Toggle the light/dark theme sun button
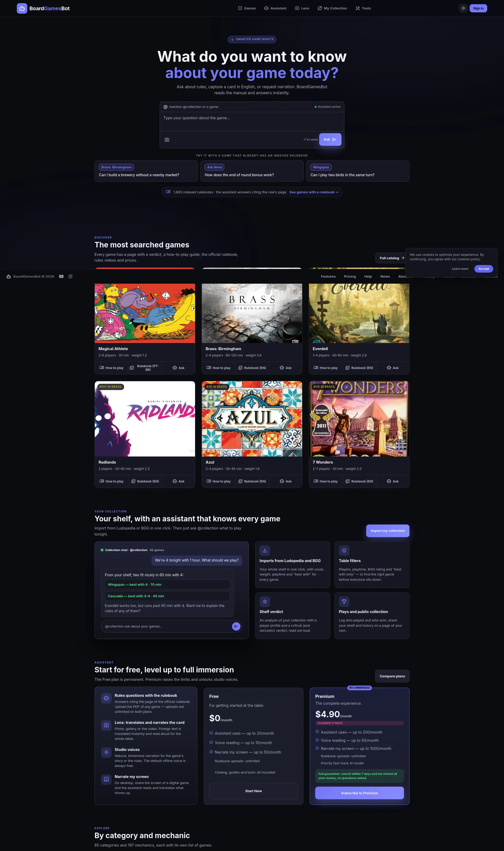Image resolution: width=504 pixels, height=851 pixels. [x=463, y=8]
